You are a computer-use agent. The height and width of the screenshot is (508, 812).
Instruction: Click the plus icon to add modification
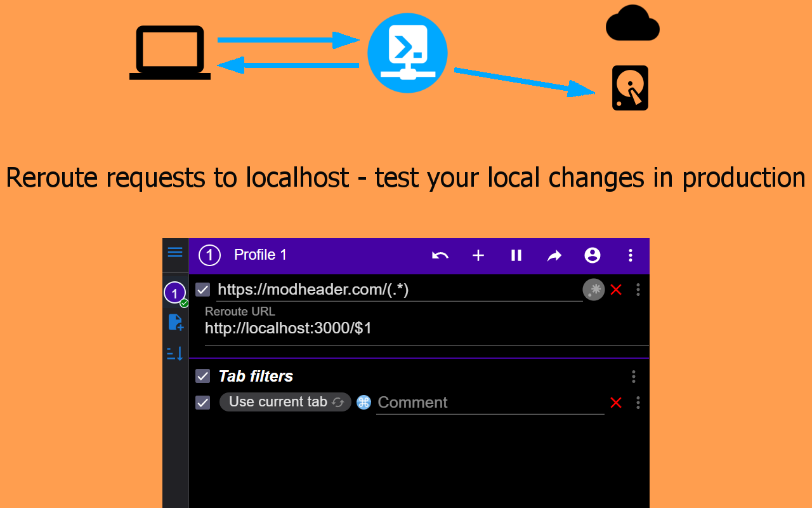[478, 255]
